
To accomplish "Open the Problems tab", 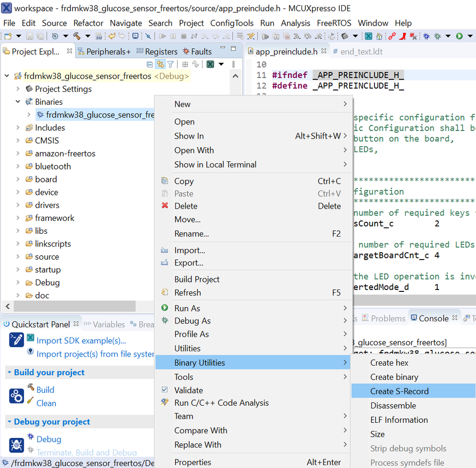I will coord(384,318).
